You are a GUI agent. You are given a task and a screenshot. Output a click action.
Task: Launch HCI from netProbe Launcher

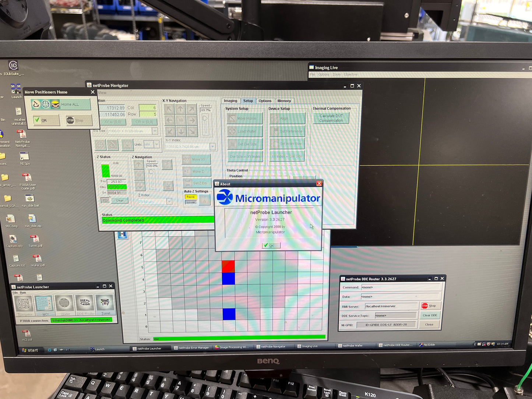tap(44, 304)
